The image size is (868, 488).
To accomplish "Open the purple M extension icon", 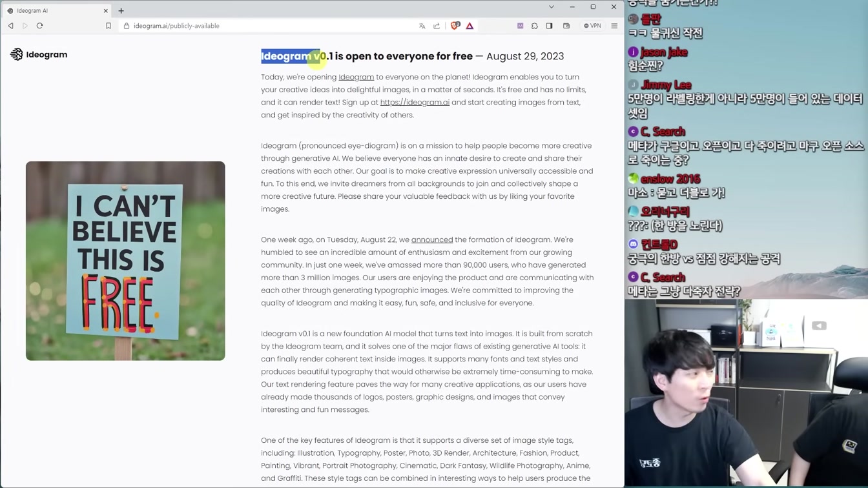I will [521, 26].
